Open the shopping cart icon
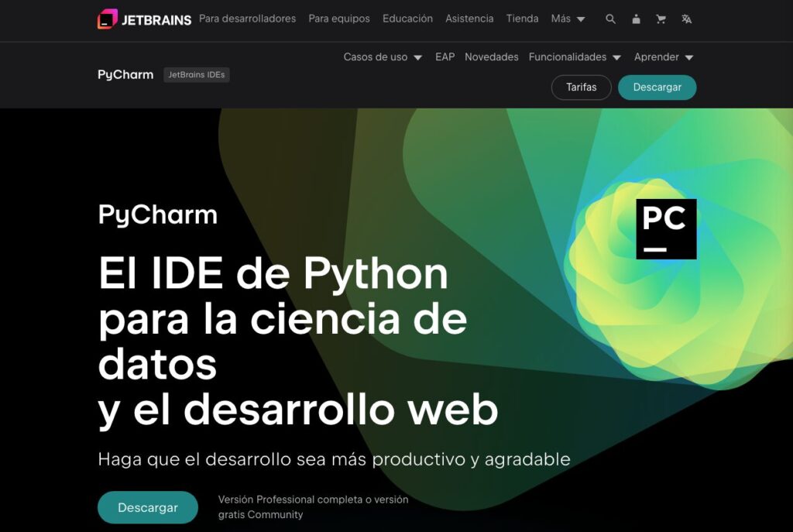Viewport: 793px width, 532px height. pyautogui.click(x=661, y=19)
